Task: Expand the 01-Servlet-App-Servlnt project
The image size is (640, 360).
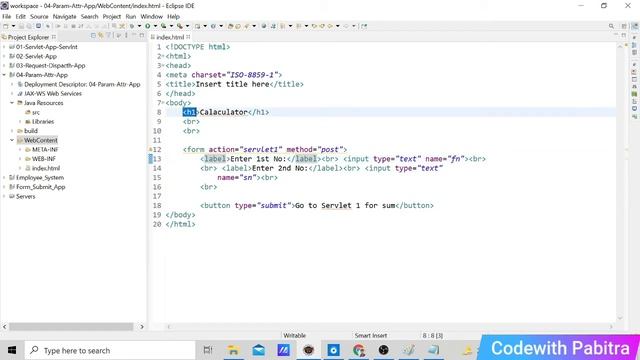Action: tap(4, 47)
